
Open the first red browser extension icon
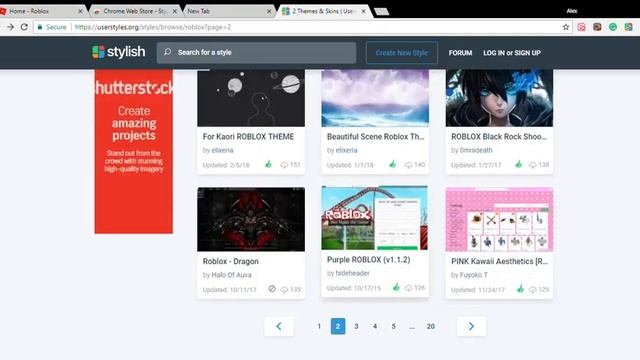point(581,27)
